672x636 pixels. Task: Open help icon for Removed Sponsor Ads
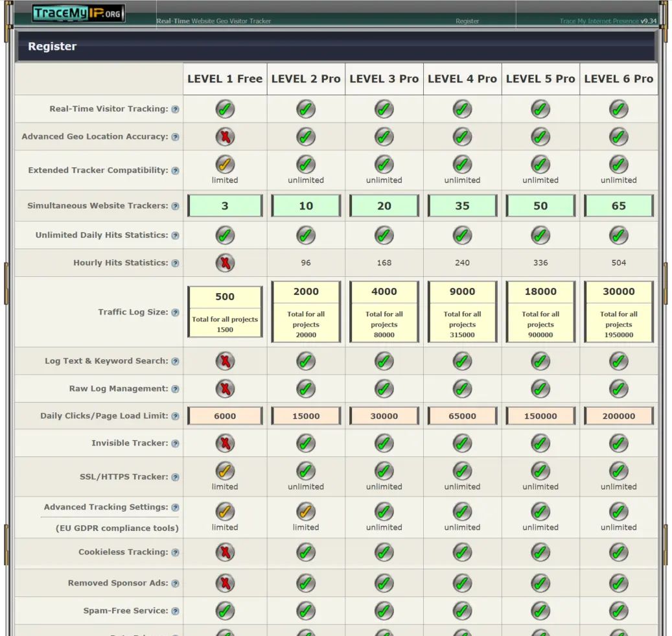click(x=175, y=583)
